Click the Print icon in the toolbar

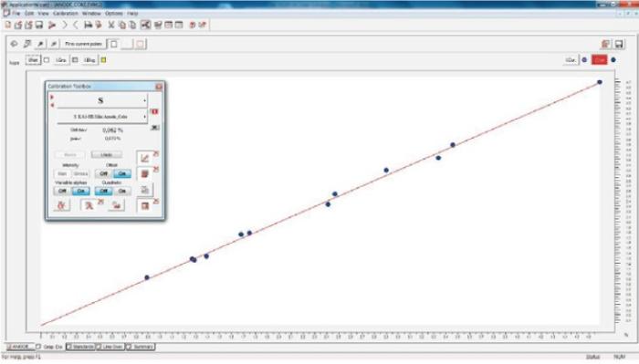tap(88, 25)
